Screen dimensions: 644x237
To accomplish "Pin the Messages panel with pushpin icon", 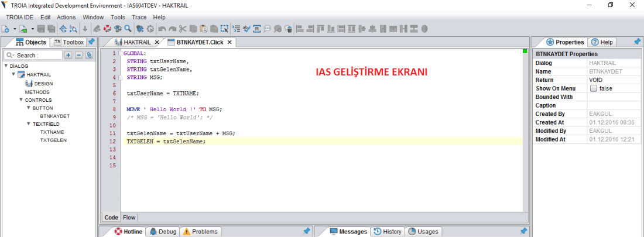I will click(x=523, y=231).
